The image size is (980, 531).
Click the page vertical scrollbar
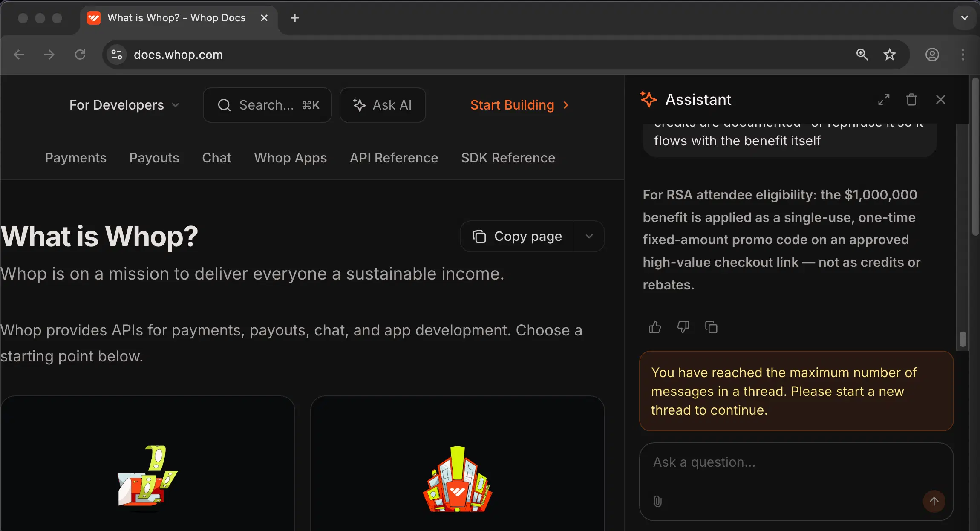975,156
